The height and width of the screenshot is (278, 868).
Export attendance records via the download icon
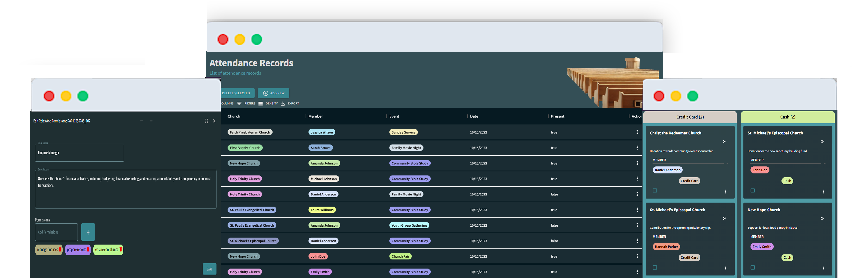(x=283, y=103)
